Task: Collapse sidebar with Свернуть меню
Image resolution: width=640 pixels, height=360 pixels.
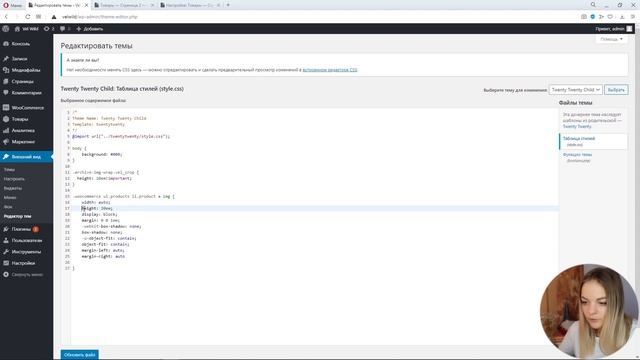Action: 27,275
